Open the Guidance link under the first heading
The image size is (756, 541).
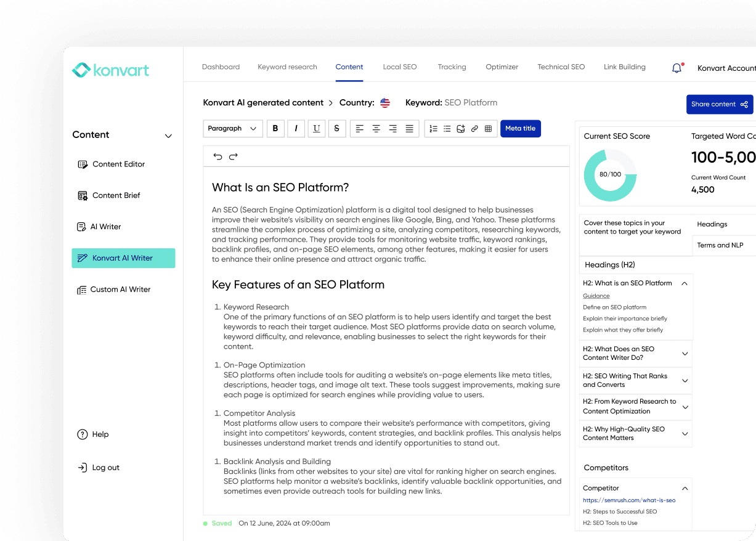pos(596,296)
